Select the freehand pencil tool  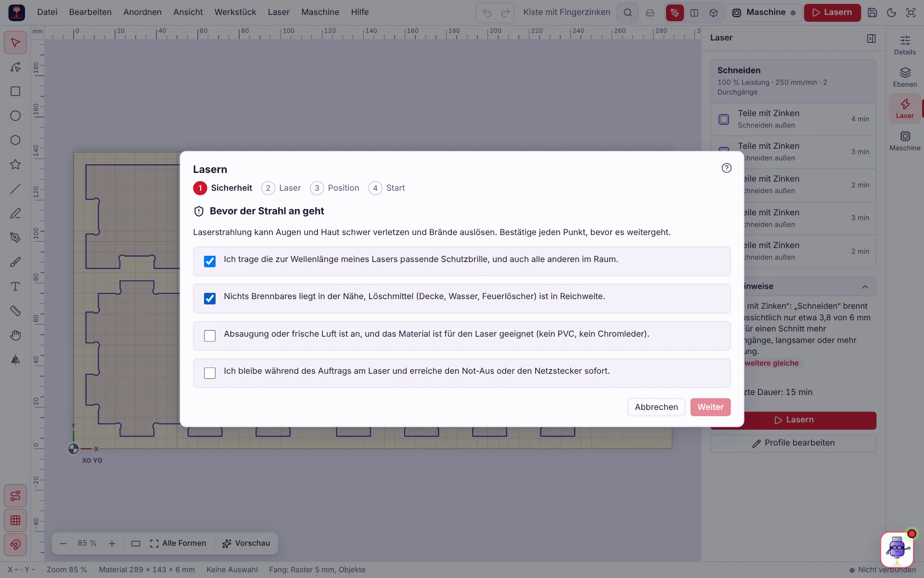pyautogui.click(x=15, y=213)
